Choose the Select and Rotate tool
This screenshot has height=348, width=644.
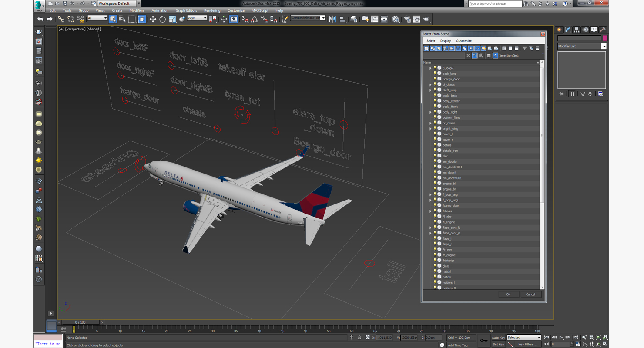[x=162, y=19]
